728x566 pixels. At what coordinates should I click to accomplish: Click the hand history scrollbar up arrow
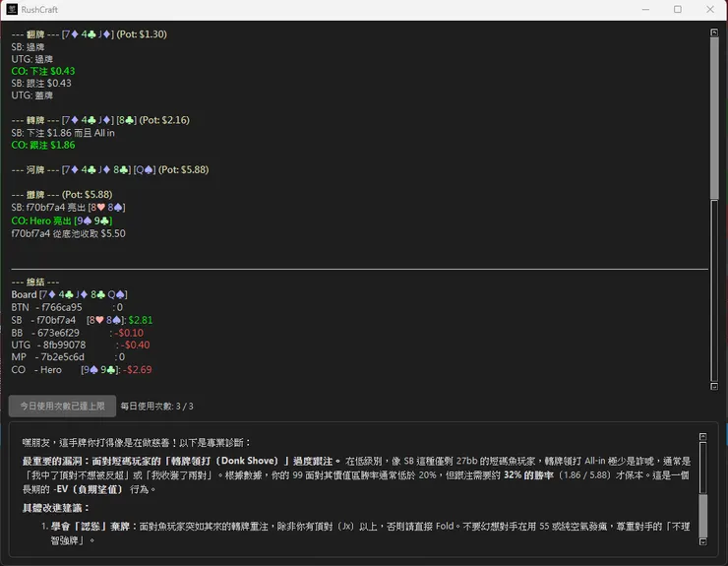coord(714,32)
